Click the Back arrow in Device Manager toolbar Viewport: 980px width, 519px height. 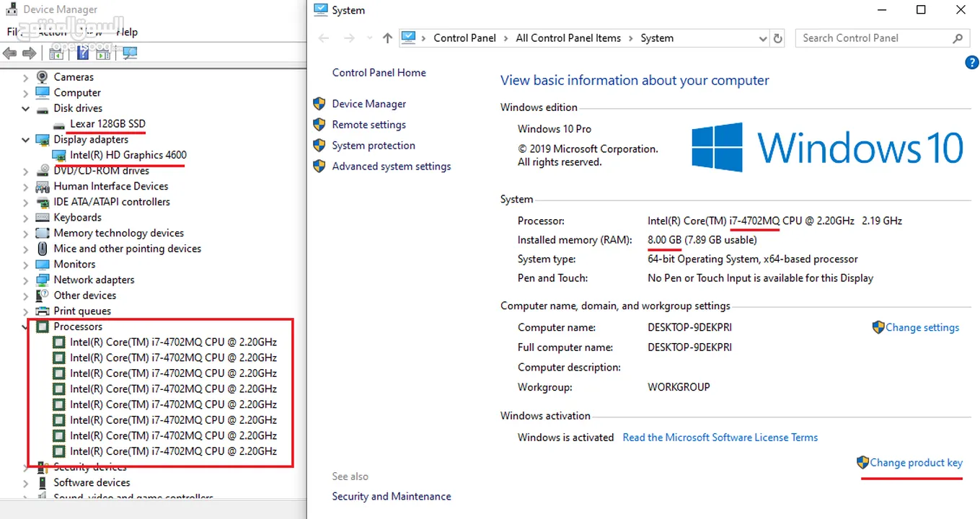[x=10, y=53]
